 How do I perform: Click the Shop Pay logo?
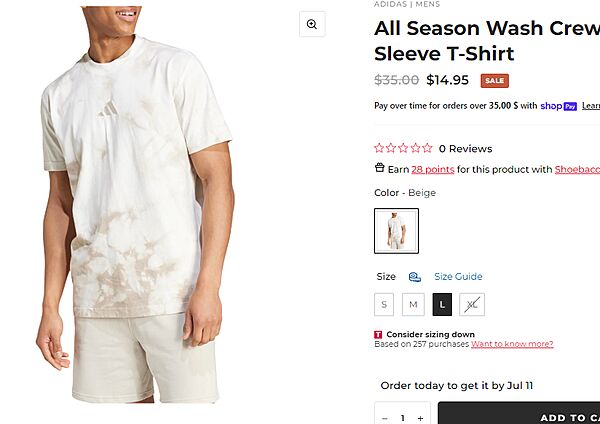[558, 106]
